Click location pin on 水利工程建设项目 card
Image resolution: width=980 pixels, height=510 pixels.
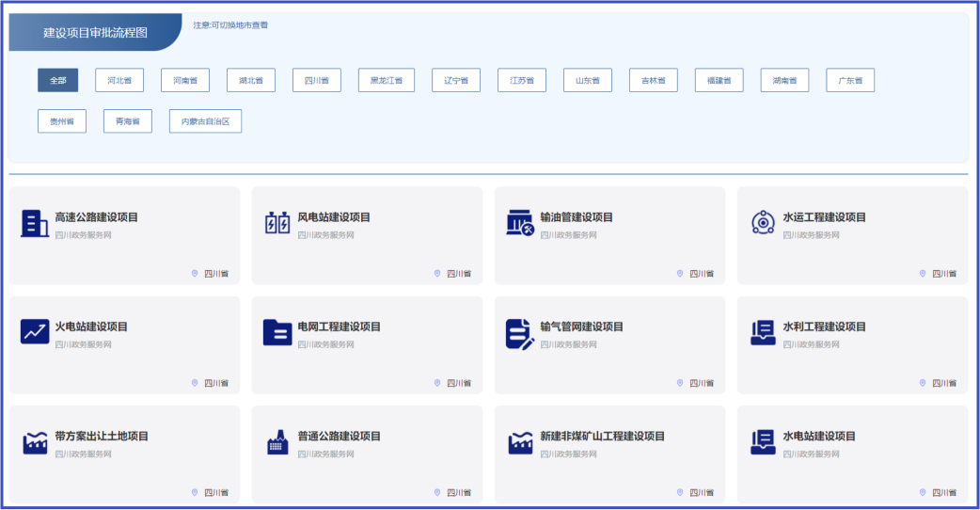click(923, 383)
